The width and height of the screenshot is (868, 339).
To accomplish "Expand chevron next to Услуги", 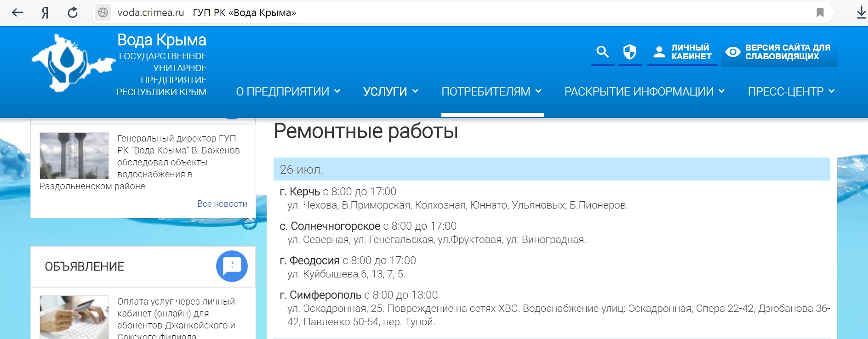I will click(x=415, y=91).
